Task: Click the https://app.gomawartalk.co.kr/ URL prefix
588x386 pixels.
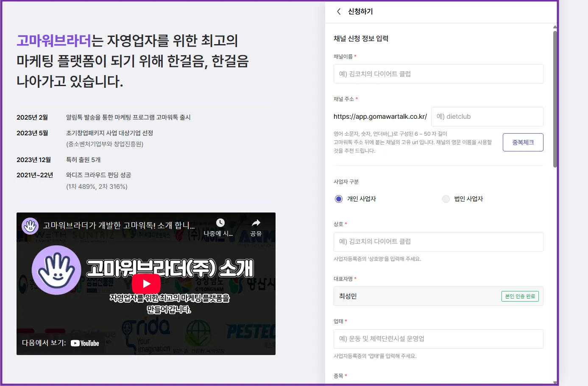Action: [380, 117]
